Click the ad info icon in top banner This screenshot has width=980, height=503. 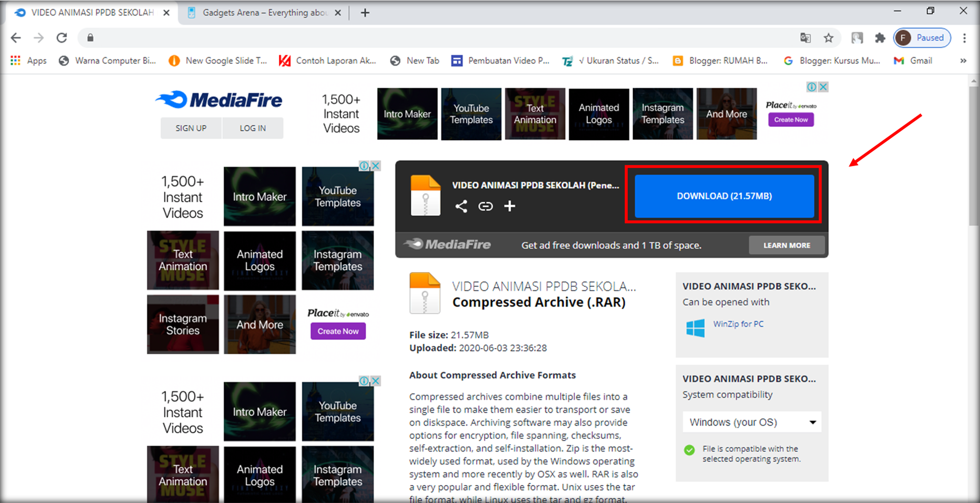pos(811,87)
